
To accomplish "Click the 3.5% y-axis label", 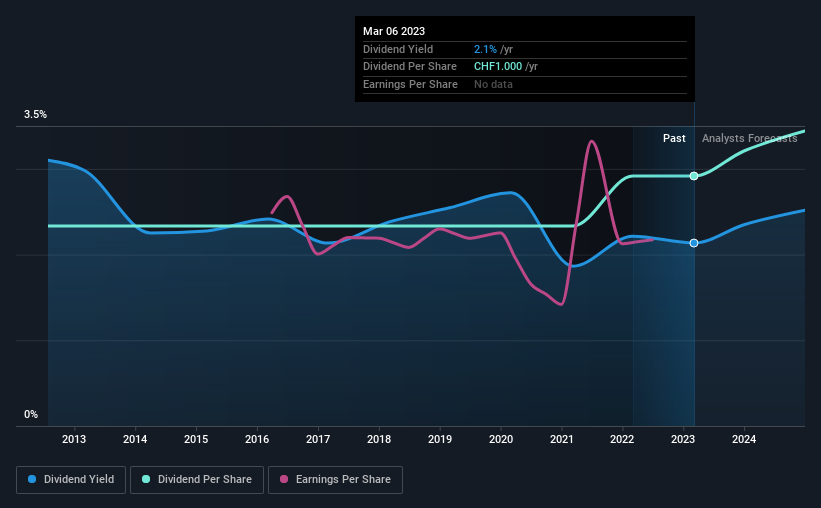I will pyautogui.click(x=35, y=115).
